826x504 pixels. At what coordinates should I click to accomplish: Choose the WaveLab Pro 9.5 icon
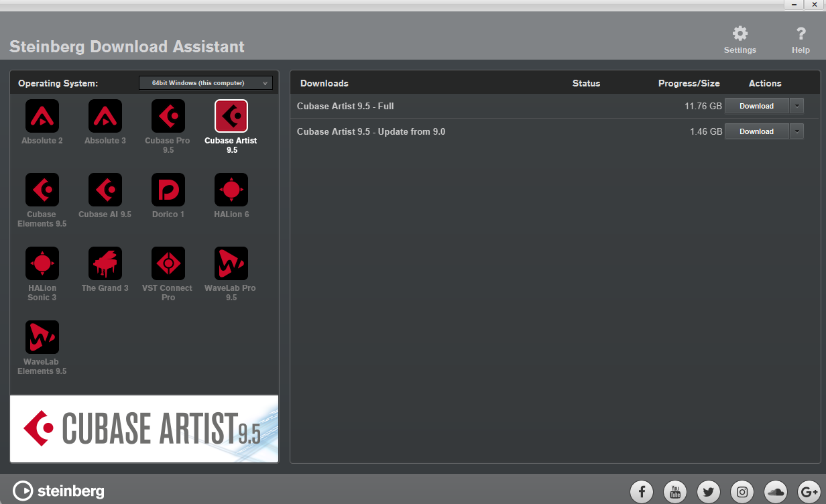point(231,263)
